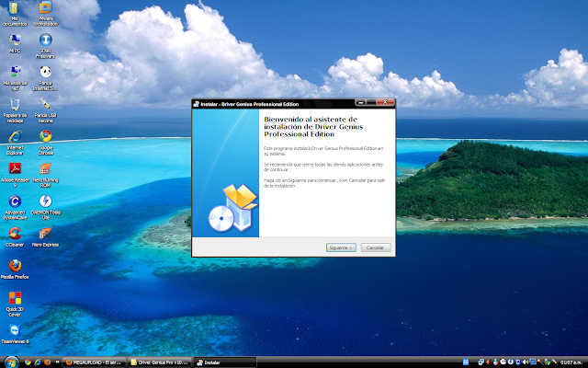Open Mis documentos desktop folder
The image size is (588, 368).
click(x=15, y=15)
